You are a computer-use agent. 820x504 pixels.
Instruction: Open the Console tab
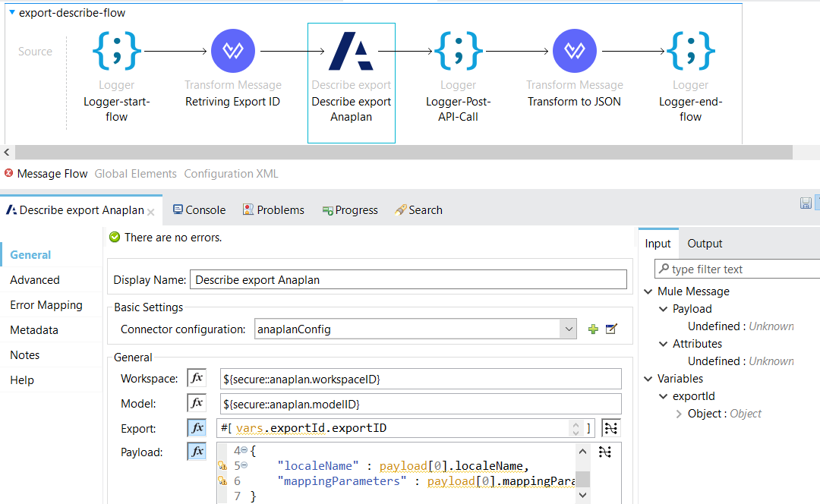(199, 210)
